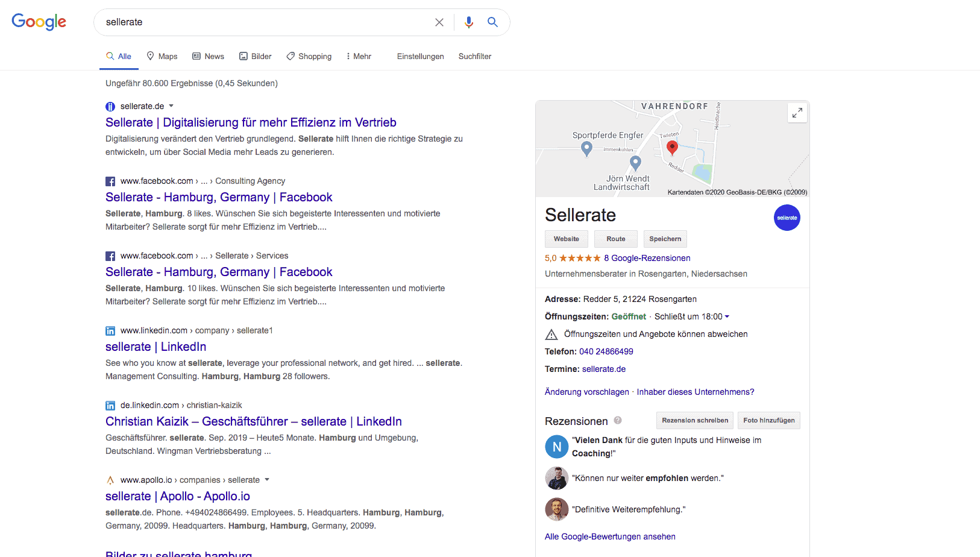The height and width of the screenshot is (557, 980).
Task: Submit search with the magnifier icon
Action: coord(492,22)
